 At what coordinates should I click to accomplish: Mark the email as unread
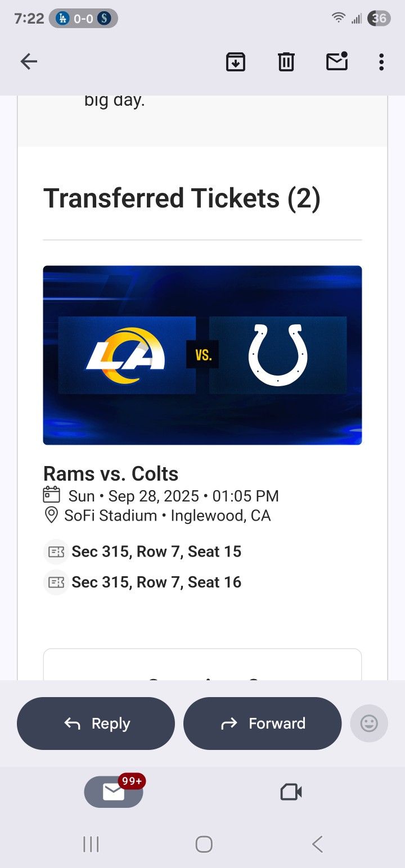pyautogui.click(x=337, y=62)
